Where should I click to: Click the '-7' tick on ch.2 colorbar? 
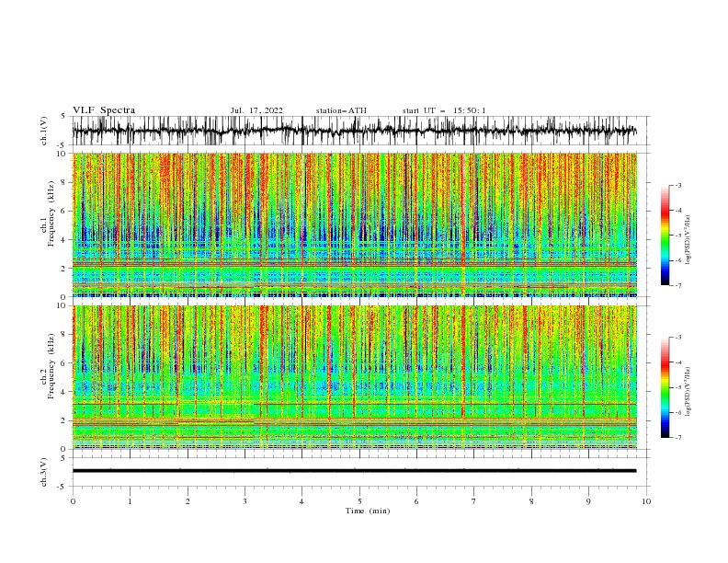[x=677, y=438]
